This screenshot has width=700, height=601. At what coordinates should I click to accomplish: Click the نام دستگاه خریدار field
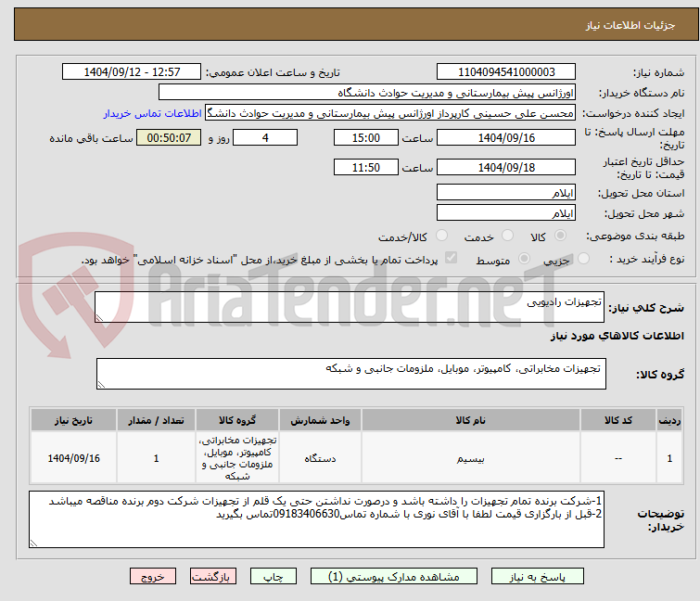[x=367, y=93]
